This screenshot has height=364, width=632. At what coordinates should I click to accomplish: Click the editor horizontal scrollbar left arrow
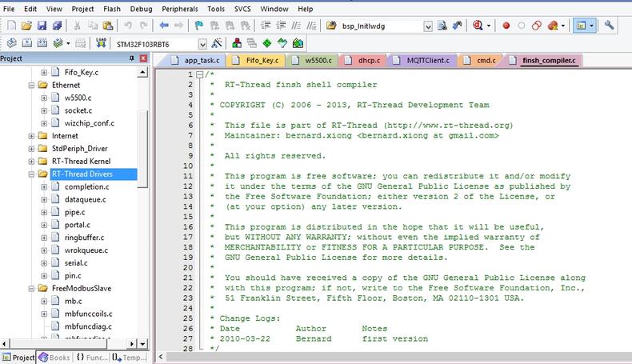[x=161, y=357]
